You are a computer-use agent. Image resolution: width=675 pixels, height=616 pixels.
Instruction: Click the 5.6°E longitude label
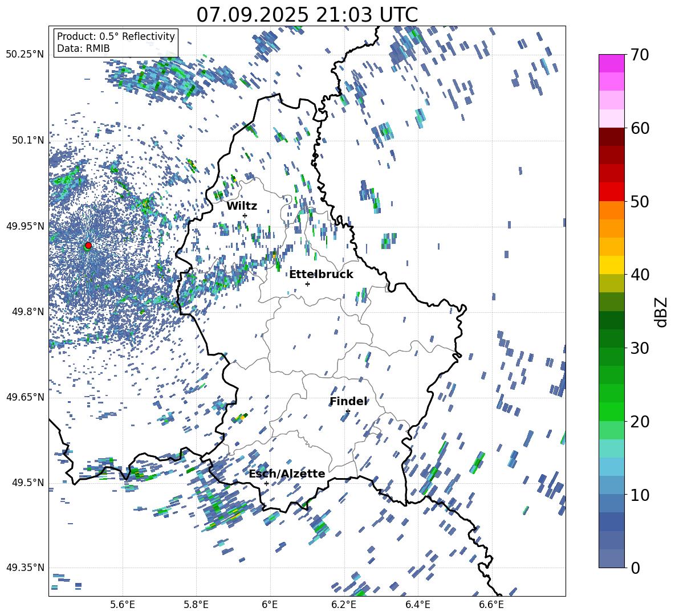(123, 605)
